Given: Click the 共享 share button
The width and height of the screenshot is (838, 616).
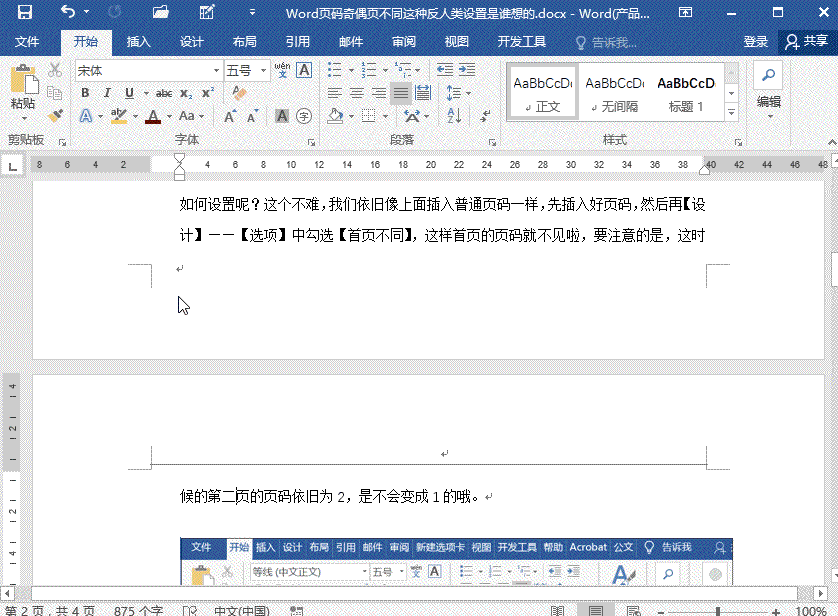Looking at the screenshot, I should coord(806,42).
